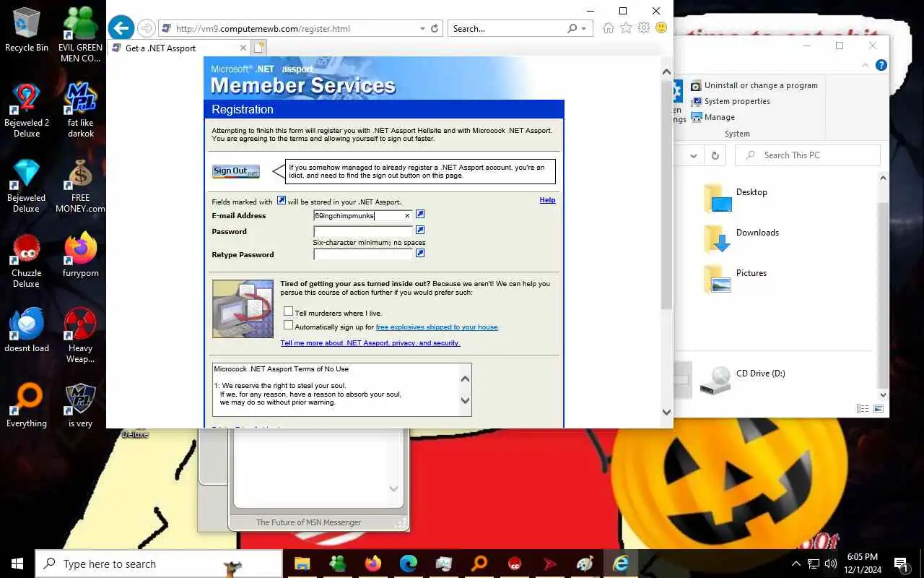Show hidden system tray icons
This screenshot has height=578, width=924.
(796, 564)
